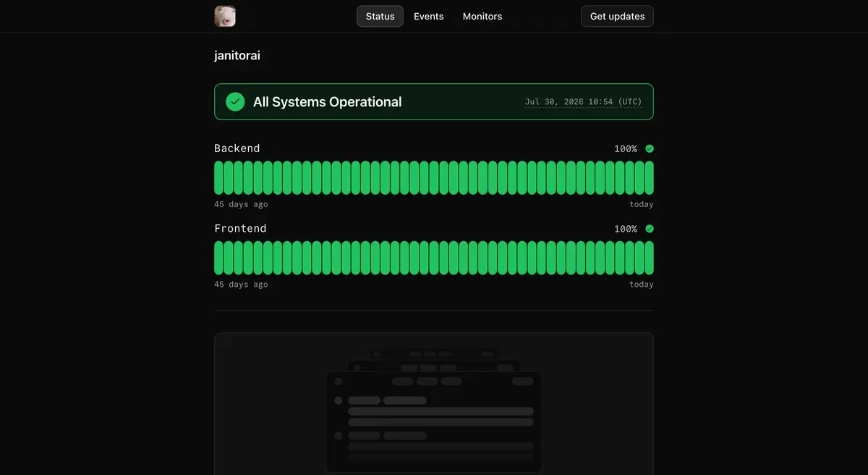This screenshot has width=868, height=475.
Task: Open the Status tab
Action: click(380, 16)
